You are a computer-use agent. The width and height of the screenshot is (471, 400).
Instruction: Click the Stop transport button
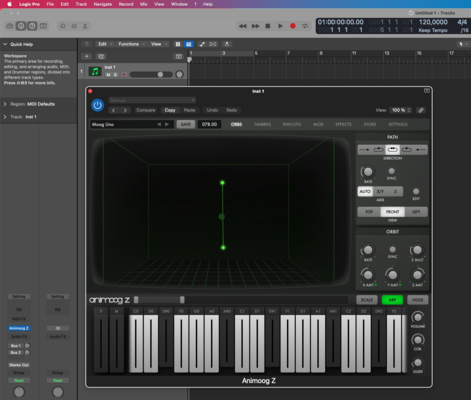268,26
